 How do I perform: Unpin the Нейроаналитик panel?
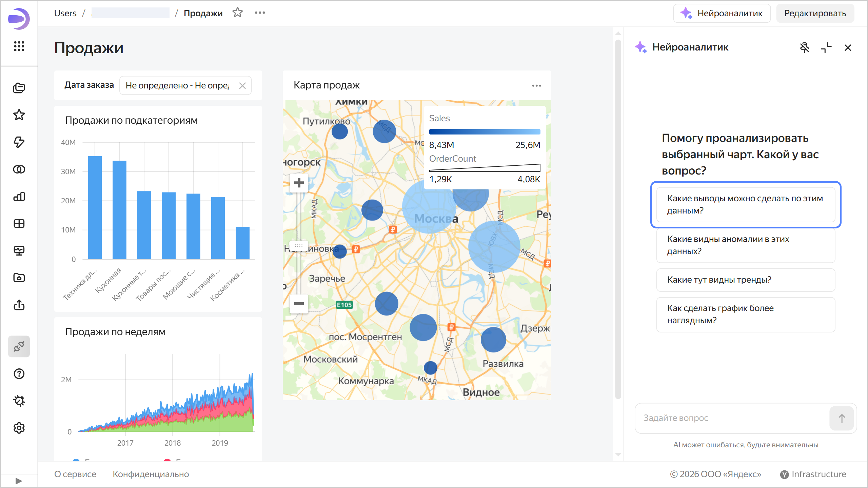click(x=805, y=47)
